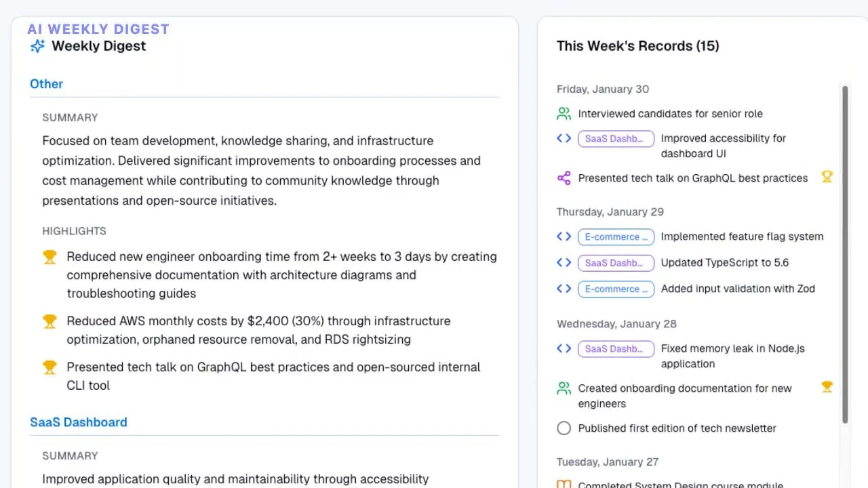Click circle icon for tech newsletter record
This screenshot has width=868, height=488.
(564, 428)
